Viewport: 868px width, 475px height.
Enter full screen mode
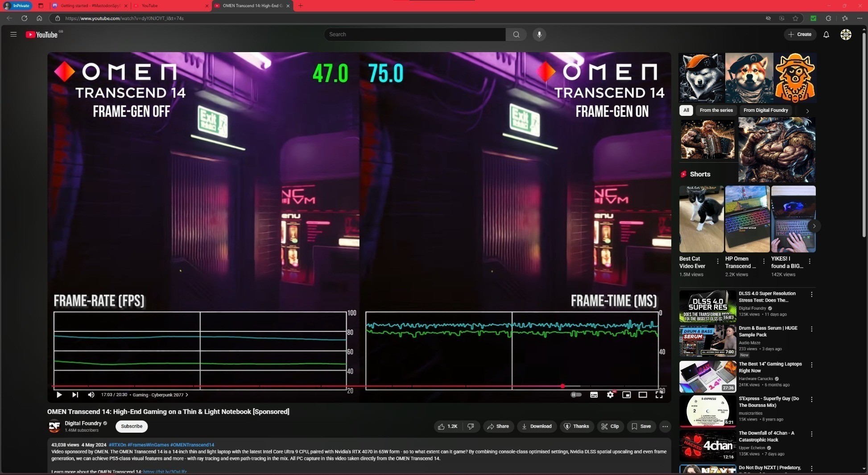659,395
